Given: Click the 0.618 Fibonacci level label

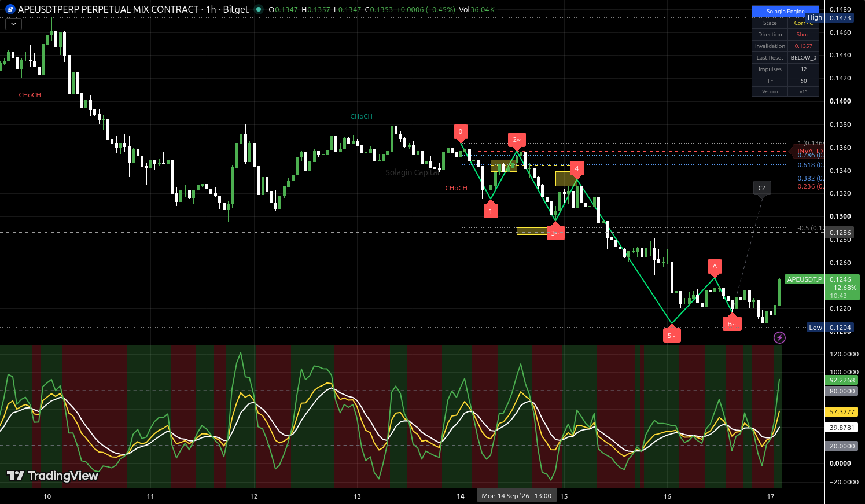Looking at the screenshot, I should tap(810, 165).
